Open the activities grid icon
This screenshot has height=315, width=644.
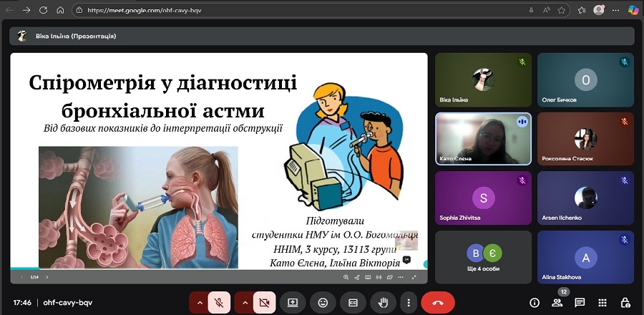(x=602, y=303)
